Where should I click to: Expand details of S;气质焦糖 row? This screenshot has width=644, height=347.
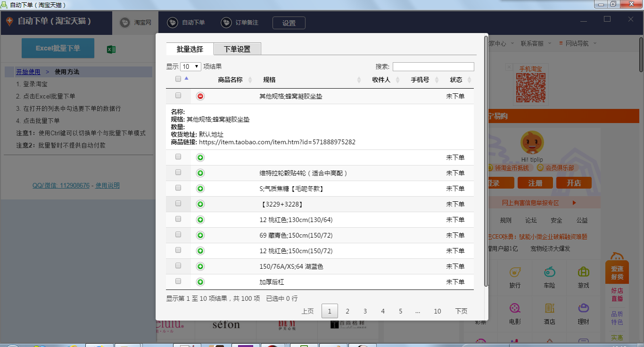click(200, 189)
